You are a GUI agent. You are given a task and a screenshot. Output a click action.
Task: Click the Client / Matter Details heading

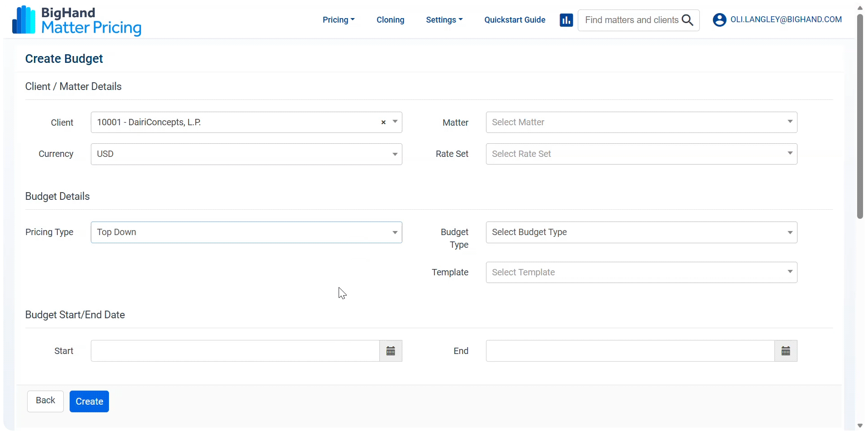point(73,86)
